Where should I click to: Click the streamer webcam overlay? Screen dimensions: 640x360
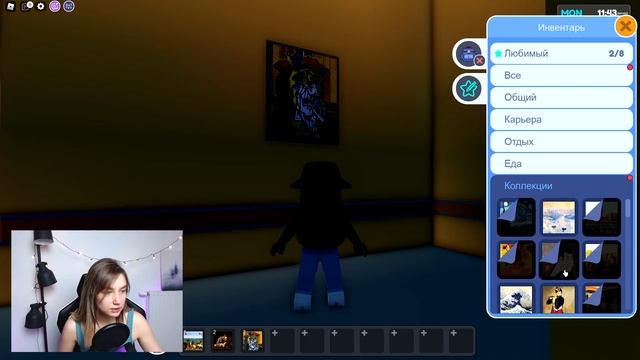[97, 291]
